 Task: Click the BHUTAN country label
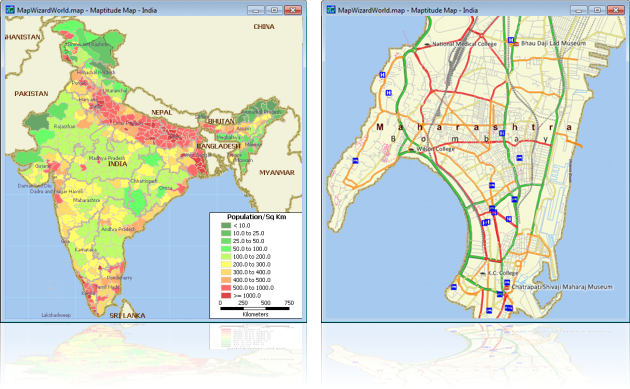[x=221, y=121]
